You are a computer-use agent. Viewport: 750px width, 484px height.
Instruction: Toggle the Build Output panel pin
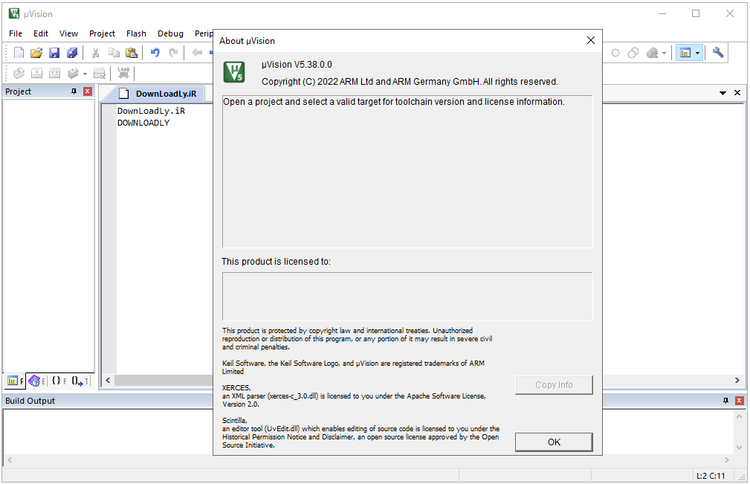725,401
